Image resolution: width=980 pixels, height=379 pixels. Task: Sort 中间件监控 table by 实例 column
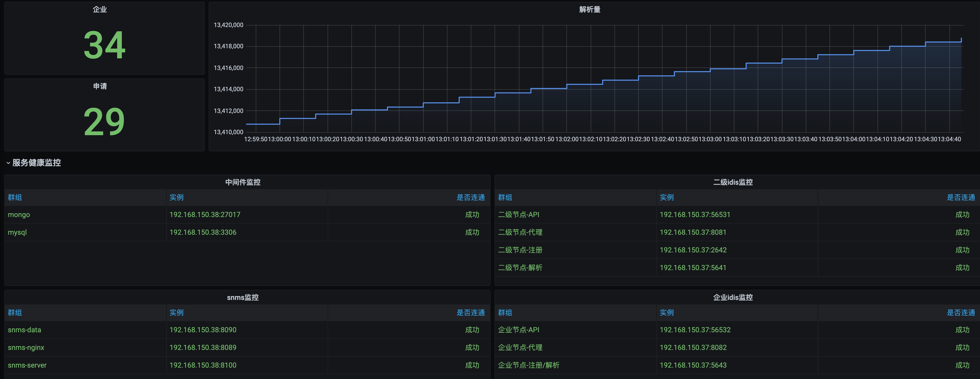pyautogui.click(x=177, y=197)
